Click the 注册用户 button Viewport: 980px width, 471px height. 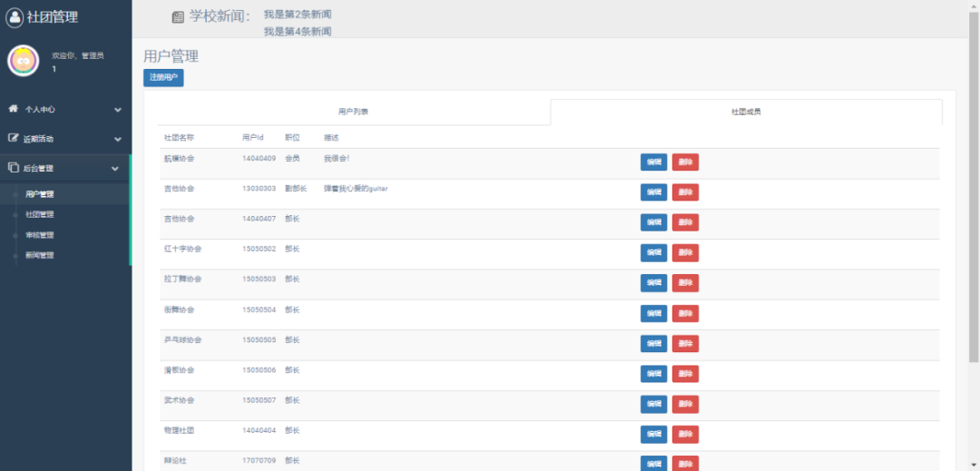pos(163,78)
